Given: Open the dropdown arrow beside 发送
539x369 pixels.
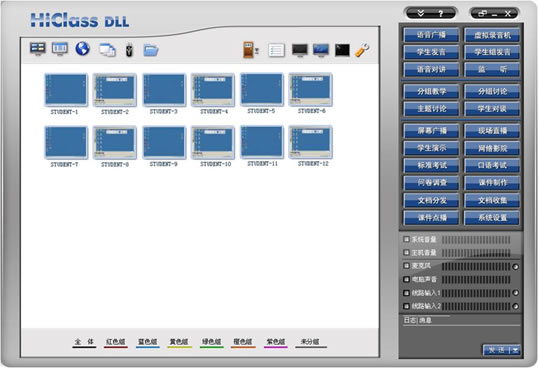Looking at the screenshot, I should click(x=515, y=350).
